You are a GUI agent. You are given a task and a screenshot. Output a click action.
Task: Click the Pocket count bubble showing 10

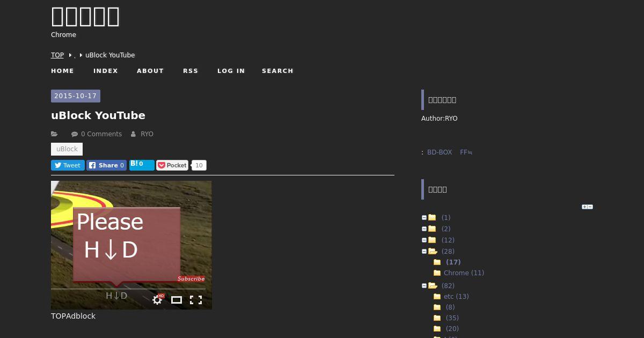[x=199, y=165]
